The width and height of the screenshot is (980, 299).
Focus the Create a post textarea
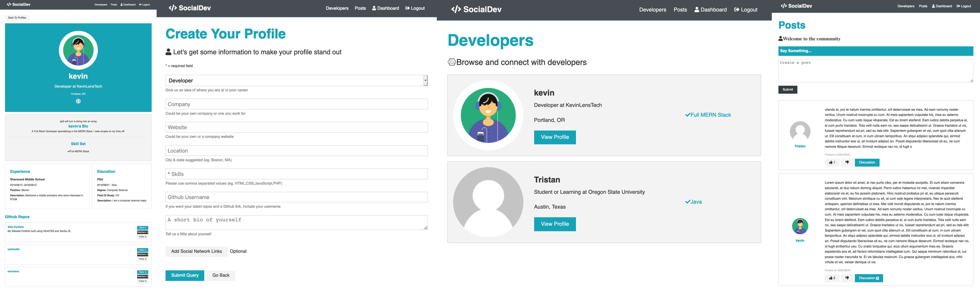[x=875, y=71]
